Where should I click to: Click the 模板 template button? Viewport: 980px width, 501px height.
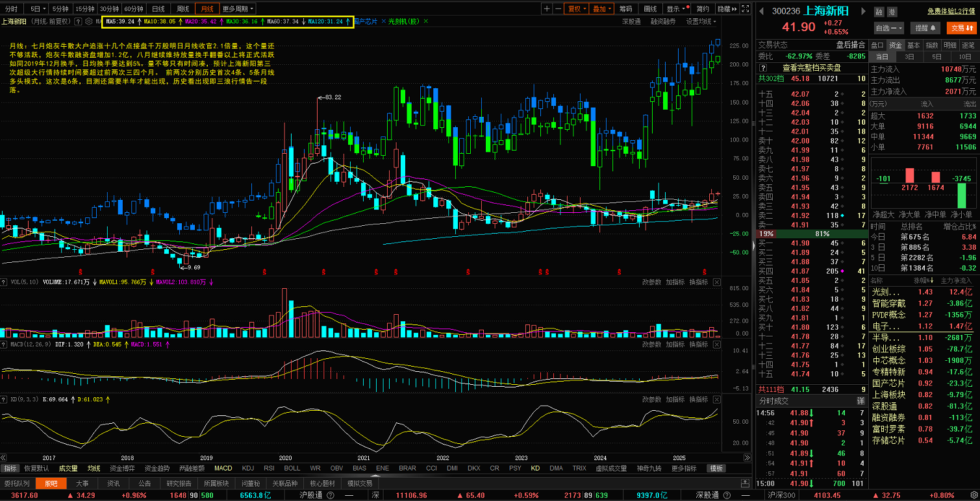point(716,468)
